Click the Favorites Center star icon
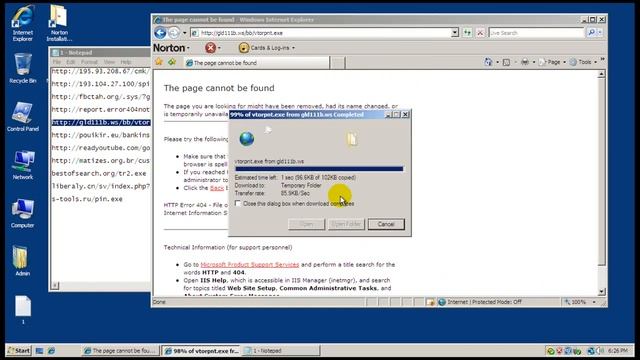 [159, 62]
